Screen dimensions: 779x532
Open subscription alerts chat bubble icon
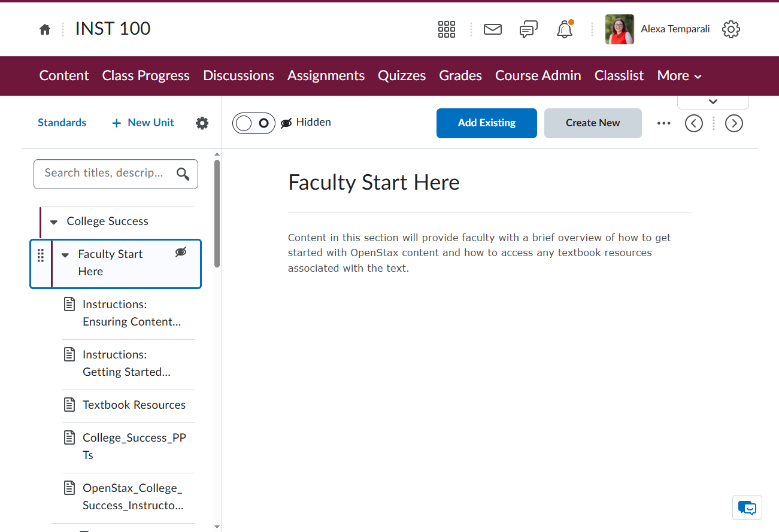[x=529, y=29]
